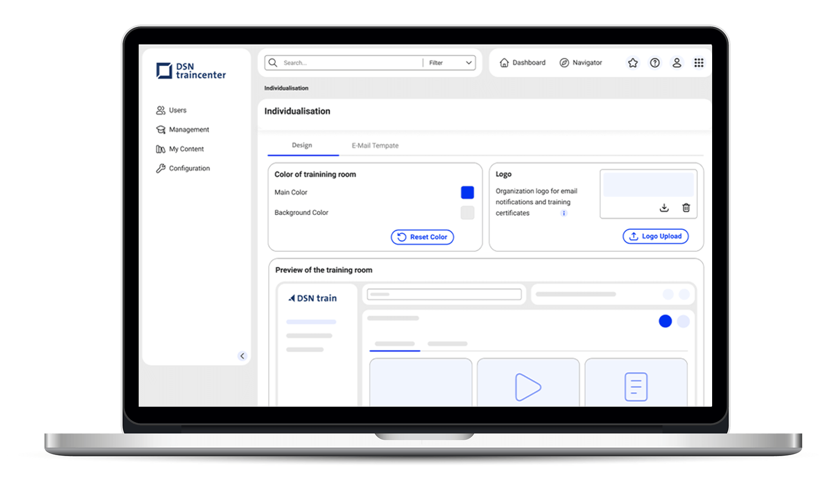
Task: Collapse the left sidebar panel
Action: coord(242,356)
